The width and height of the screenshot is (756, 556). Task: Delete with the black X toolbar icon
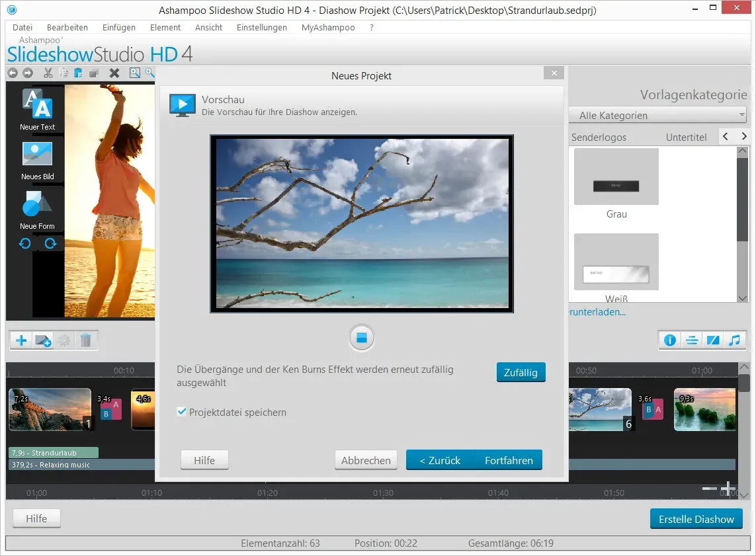click(x=114, y=73)
